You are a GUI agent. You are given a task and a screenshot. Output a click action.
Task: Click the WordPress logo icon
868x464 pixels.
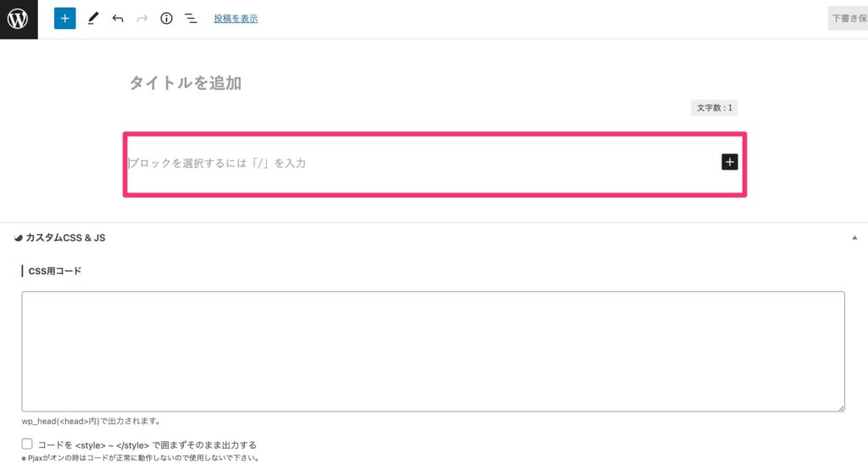point(18,19)
